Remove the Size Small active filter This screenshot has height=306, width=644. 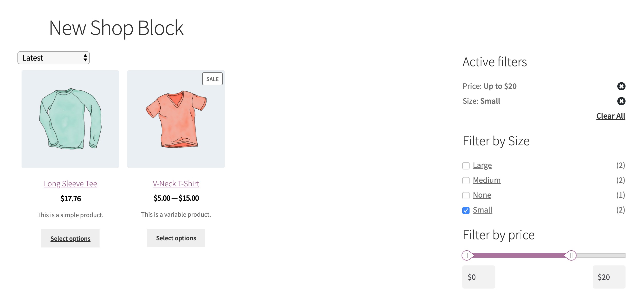tap(621, 101)
